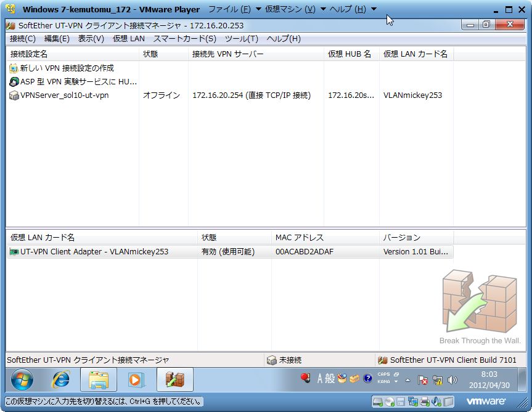Launch Internet Explorer from the taskbar
Image resolution: width=532 pixels, height=412 pixels.
[61, 379]
